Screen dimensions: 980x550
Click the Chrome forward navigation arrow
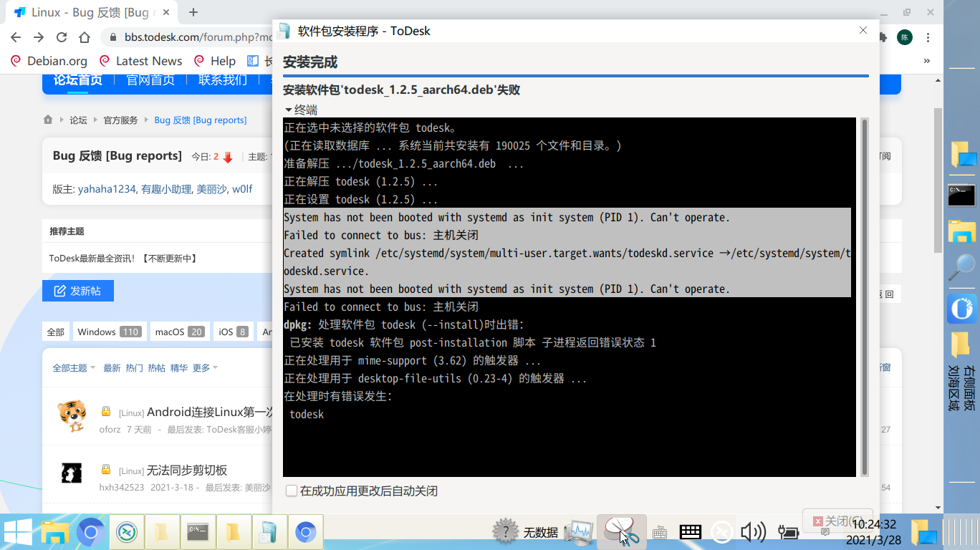pos(39,37)
